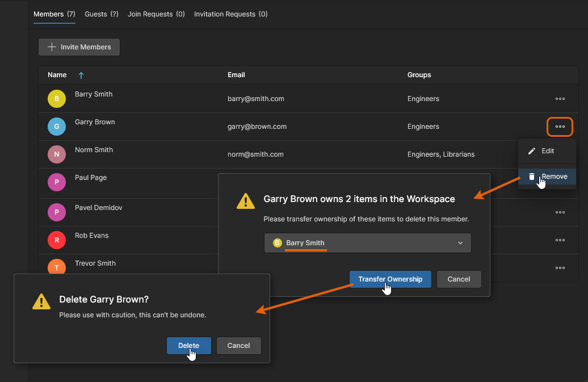Select Edit from the context menu
Screen dimensions: 588x382
[x=547, y=151]
